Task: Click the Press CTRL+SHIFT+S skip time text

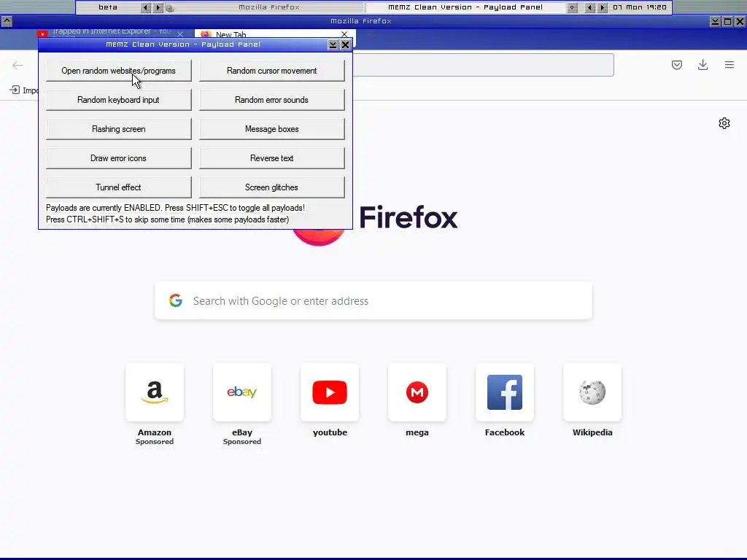Action: [167, 219]
